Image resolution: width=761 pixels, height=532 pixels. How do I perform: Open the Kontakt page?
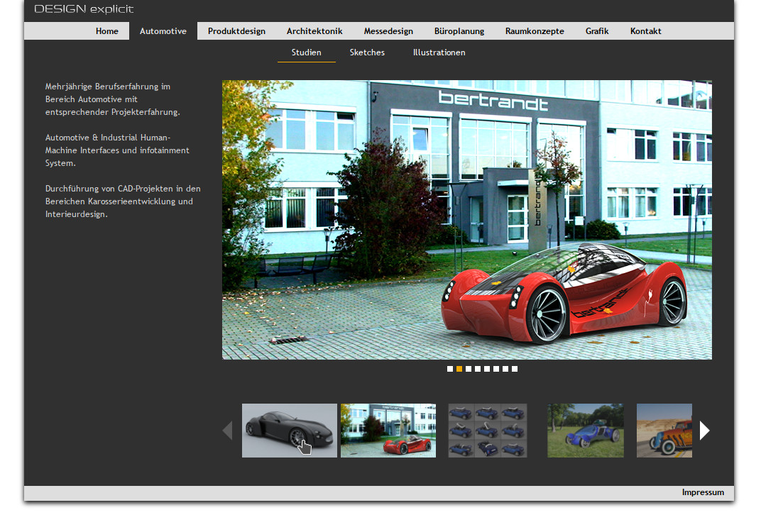(645, 31)
